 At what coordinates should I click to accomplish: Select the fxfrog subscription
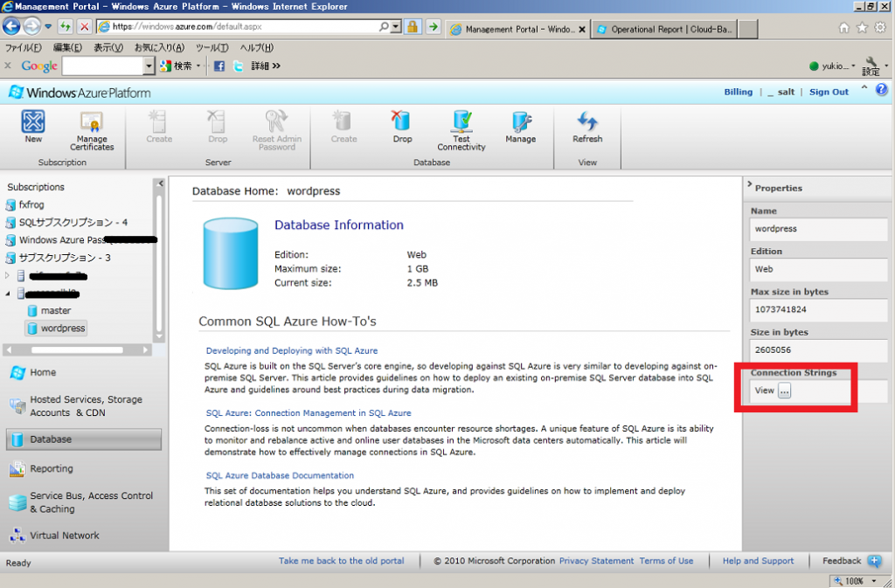point(31,204)
